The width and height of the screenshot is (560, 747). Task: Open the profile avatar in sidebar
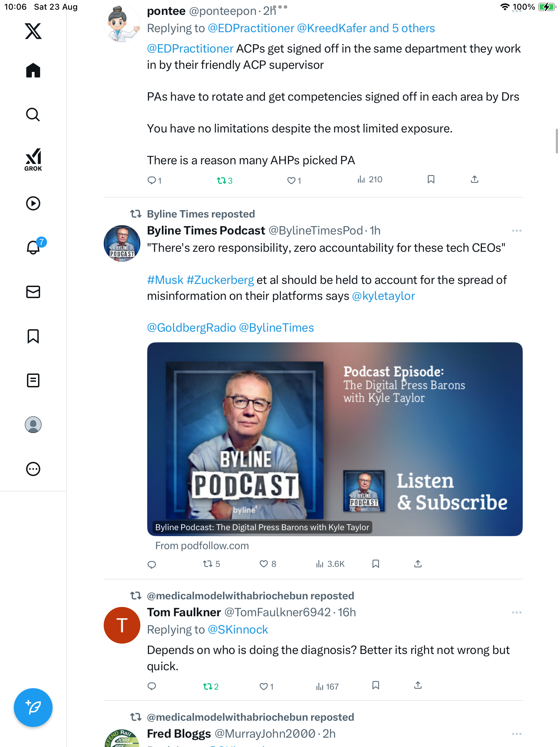[x=33, y=425]
